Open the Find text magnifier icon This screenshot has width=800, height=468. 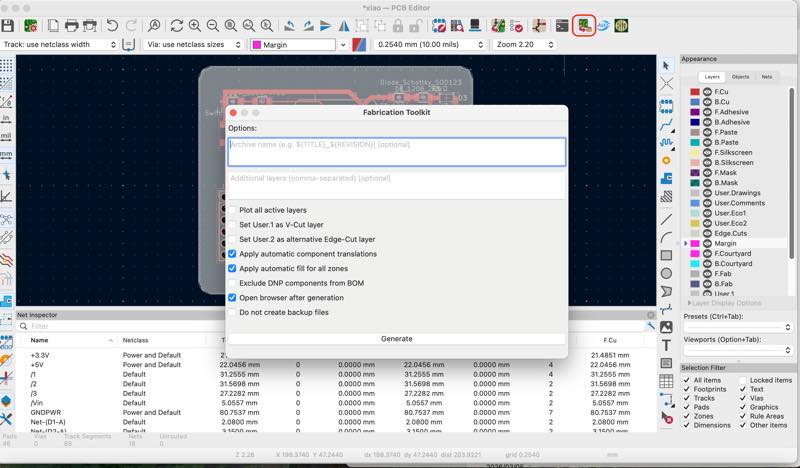[154, 26]
